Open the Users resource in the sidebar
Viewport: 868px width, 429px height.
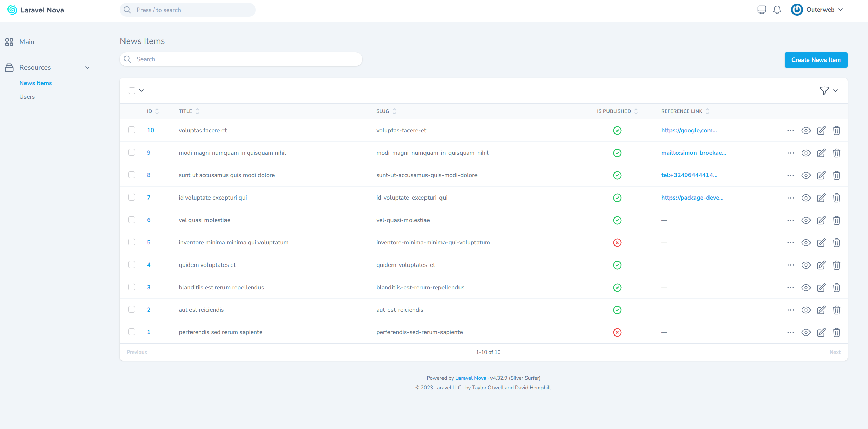(27, 97)
